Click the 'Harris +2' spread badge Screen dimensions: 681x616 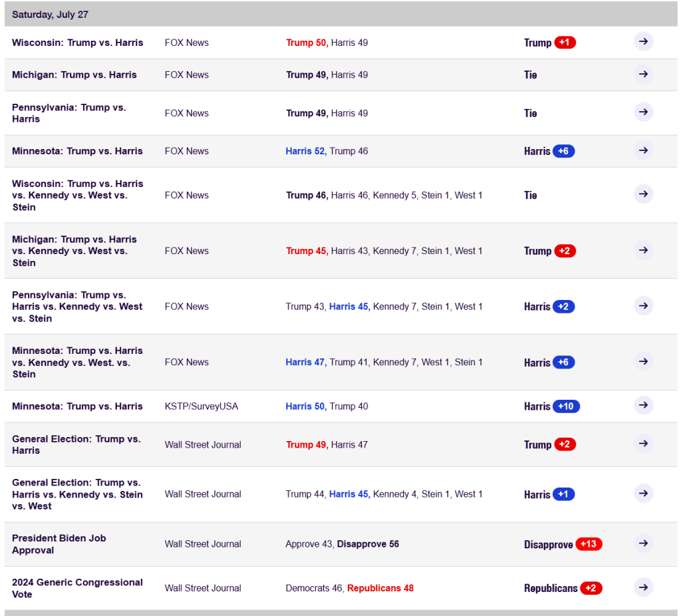[549, 306]
